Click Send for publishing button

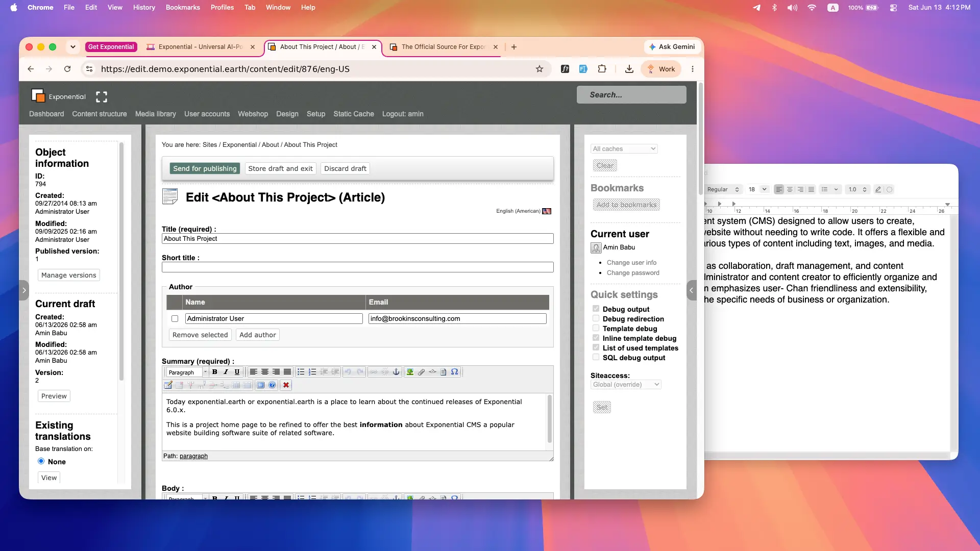[x=205, y=169]
